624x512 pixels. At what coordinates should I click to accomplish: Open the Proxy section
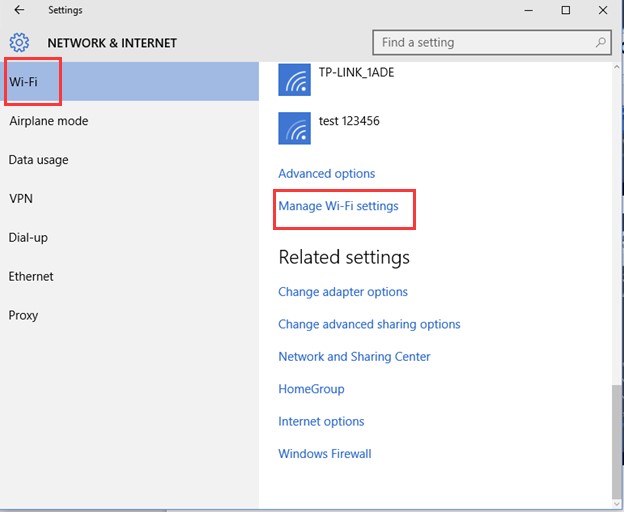coord(23,315)
